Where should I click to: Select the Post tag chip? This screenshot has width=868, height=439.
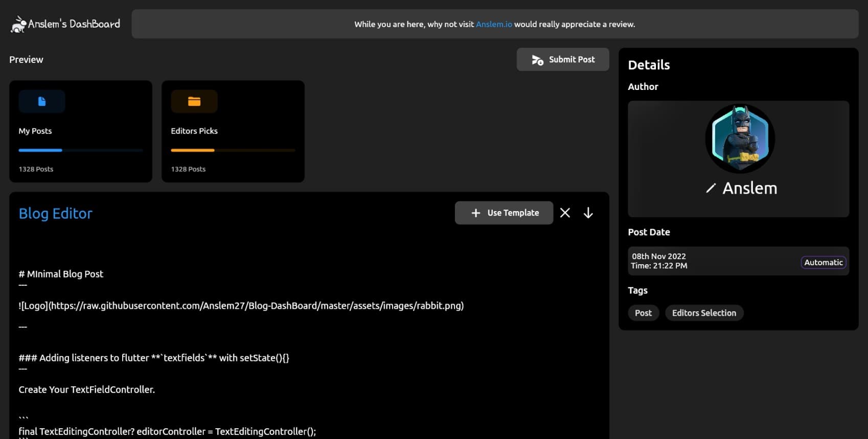643,313
